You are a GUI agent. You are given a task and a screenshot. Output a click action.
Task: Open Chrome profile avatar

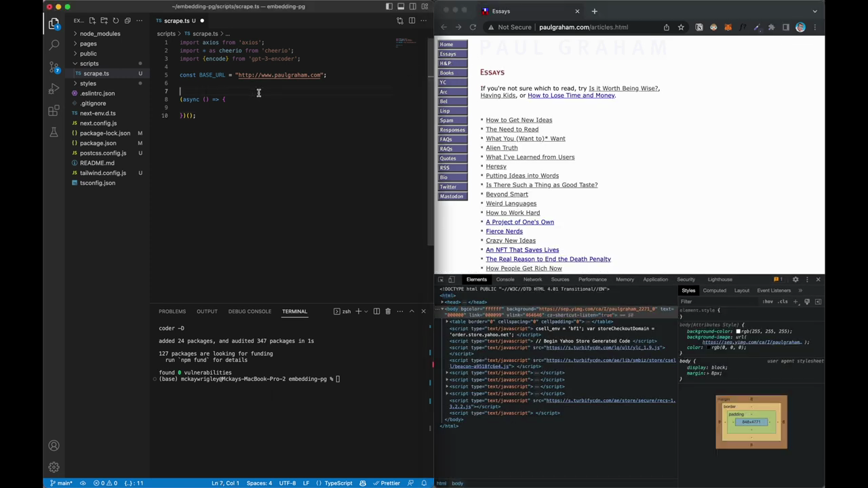pos(801,27)
